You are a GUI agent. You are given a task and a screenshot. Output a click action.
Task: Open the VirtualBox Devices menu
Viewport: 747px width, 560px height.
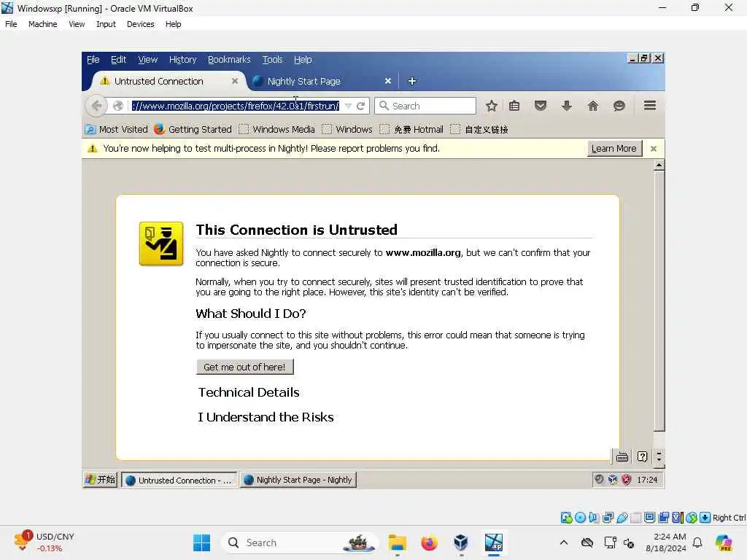tap(140, 24)
